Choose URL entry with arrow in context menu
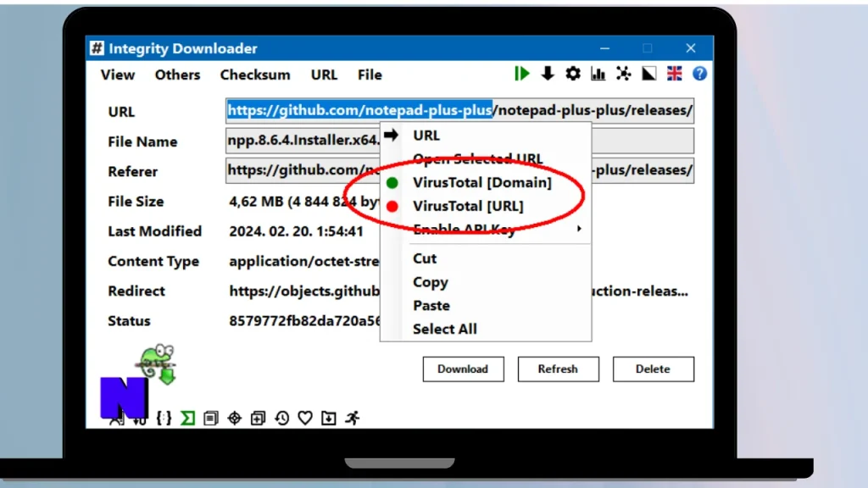Viewport: 868px width, 488px height. click(x=486, y=135)
